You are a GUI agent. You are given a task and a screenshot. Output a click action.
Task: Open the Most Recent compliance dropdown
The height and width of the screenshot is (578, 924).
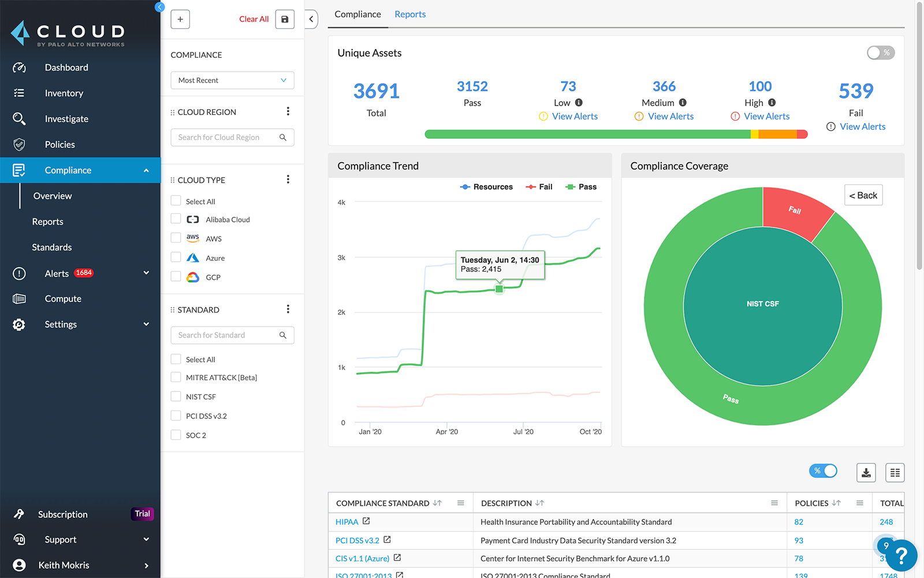pyautogui.click(x=232, y=80)
